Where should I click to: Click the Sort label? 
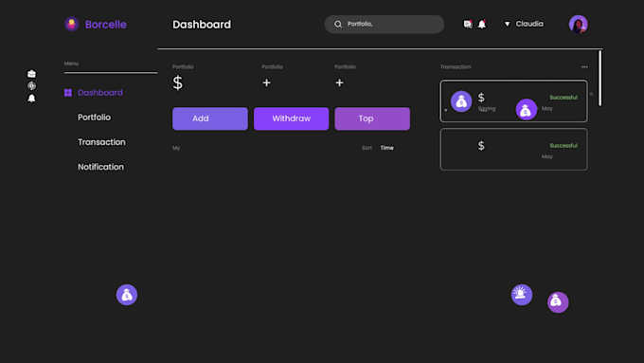(x=367, y=148)
